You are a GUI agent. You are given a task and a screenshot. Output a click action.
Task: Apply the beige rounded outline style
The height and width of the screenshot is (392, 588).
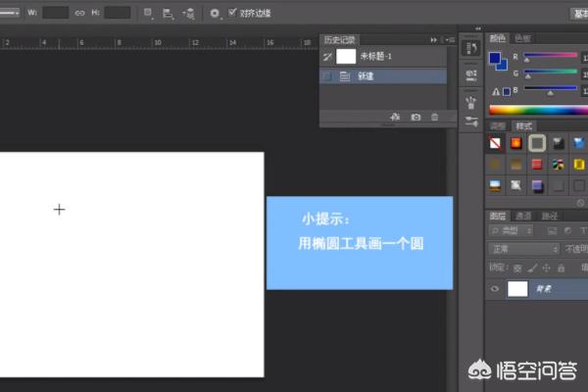tap(537, 143)
